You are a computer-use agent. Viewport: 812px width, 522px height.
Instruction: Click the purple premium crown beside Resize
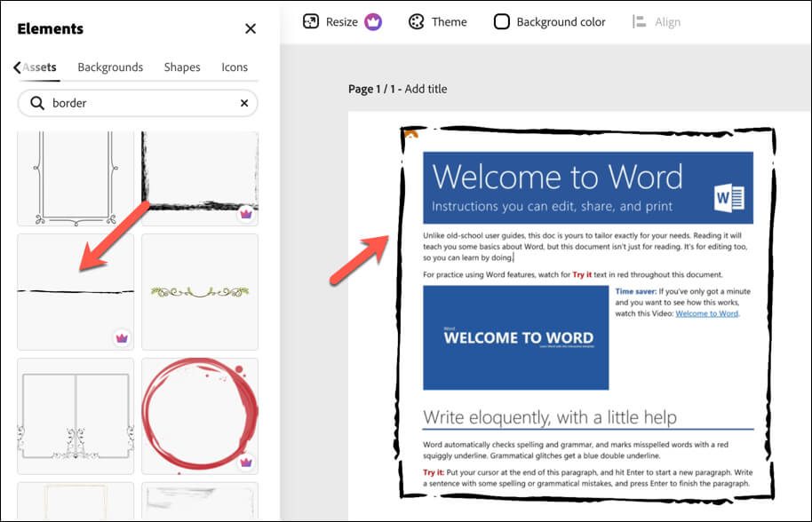point(373,21)
